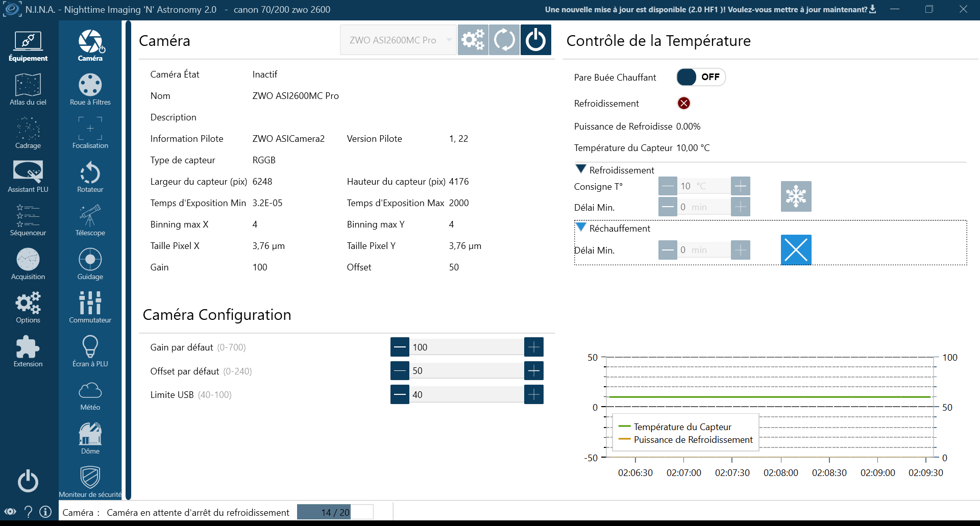Toggle the Pare Buée Chauffant switch
The height and width of the screenshot is (526, 980).
click(x=701, y=77)
